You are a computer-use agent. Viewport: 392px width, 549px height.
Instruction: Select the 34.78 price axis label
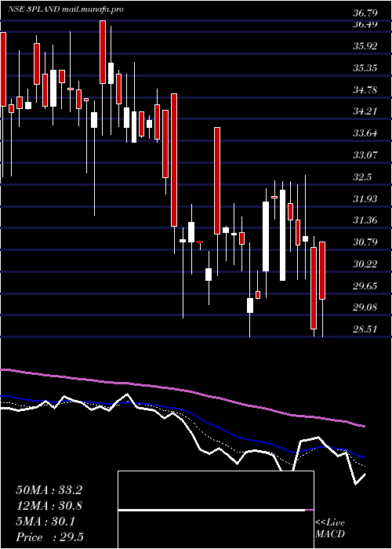(365, 89)
